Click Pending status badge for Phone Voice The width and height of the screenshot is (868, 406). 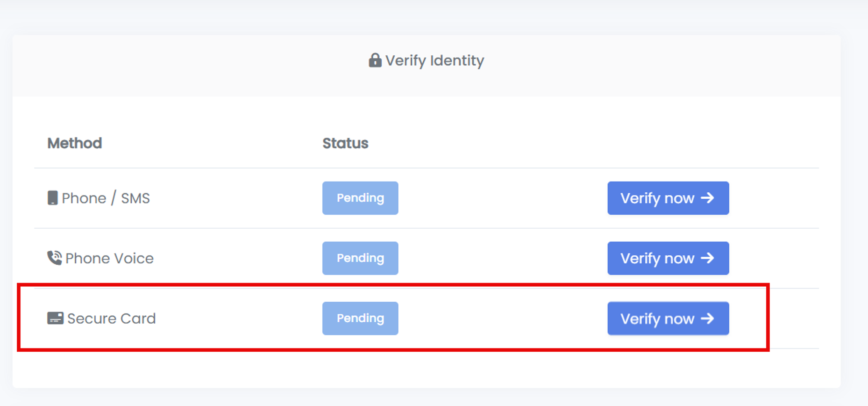tap(360, 258)
